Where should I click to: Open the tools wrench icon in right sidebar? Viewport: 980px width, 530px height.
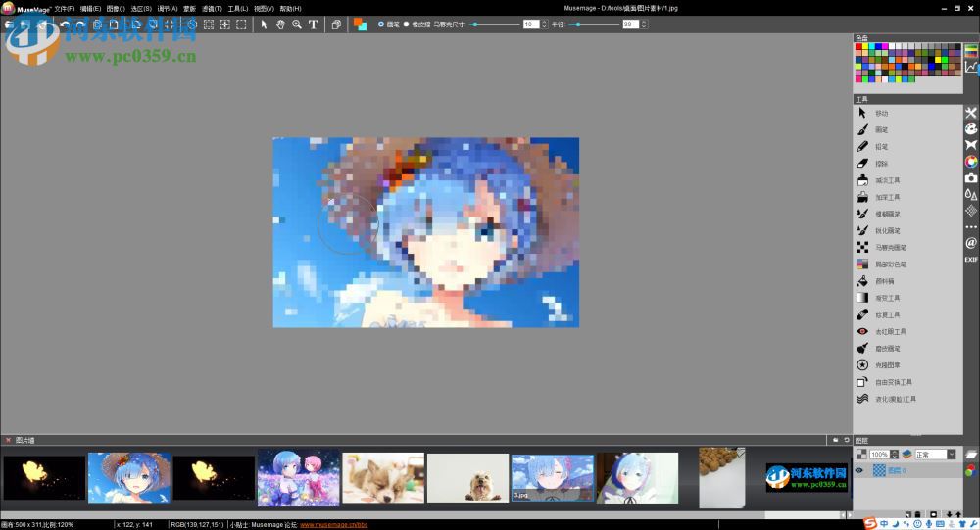(x=970, y=113)
